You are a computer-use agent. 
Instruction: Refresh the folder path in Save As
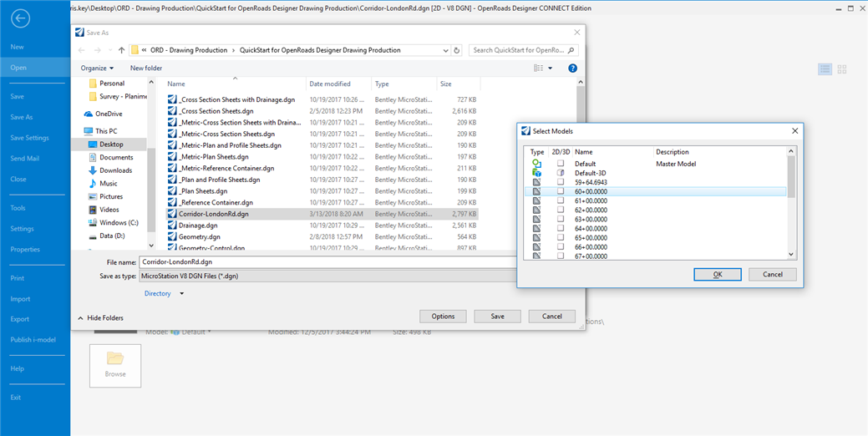(457, 50)
